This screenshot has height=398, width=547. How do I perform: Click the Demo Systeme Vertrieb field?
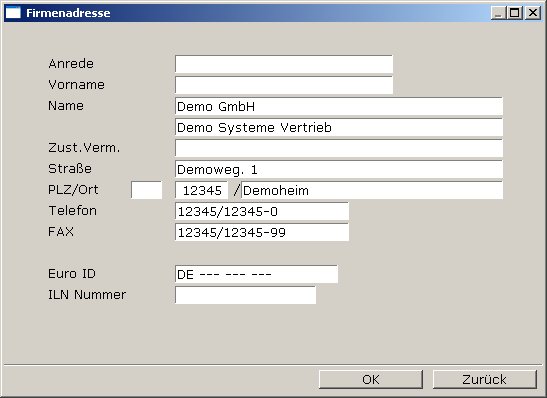[x=339, y=127]
